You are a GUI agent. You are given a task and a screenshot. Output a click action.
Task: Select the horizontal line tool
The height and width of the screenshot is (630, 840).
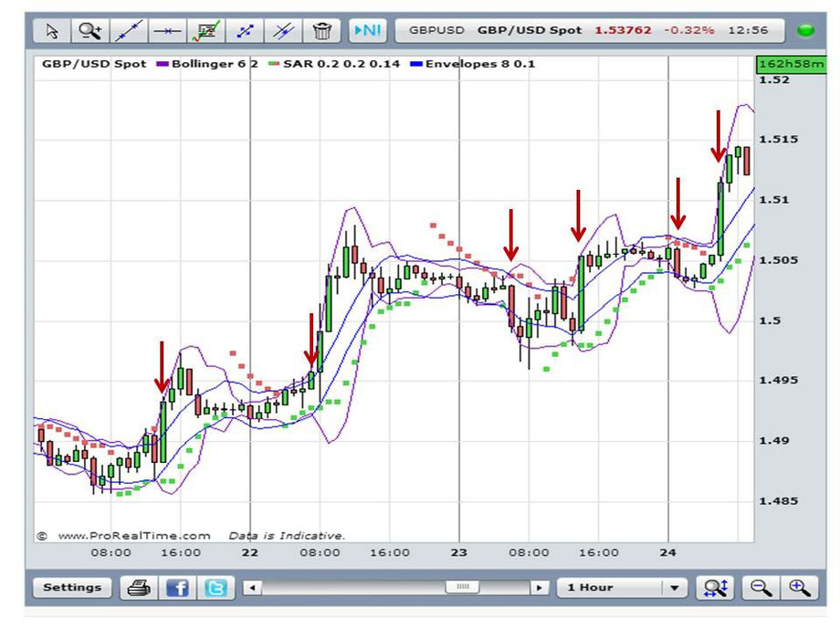pyautogui.click(x=168, y=31)
